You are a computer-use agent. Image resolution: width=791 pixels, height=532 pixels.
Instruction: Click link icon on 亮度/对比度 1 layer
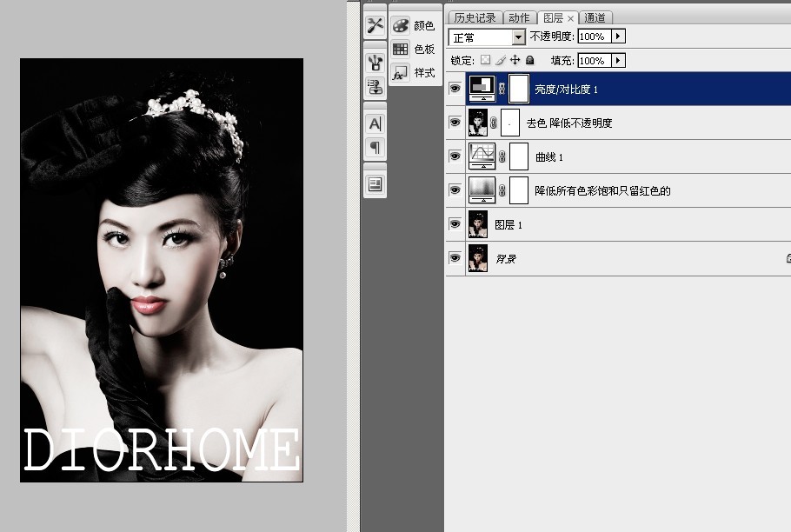tap(502, 89)
